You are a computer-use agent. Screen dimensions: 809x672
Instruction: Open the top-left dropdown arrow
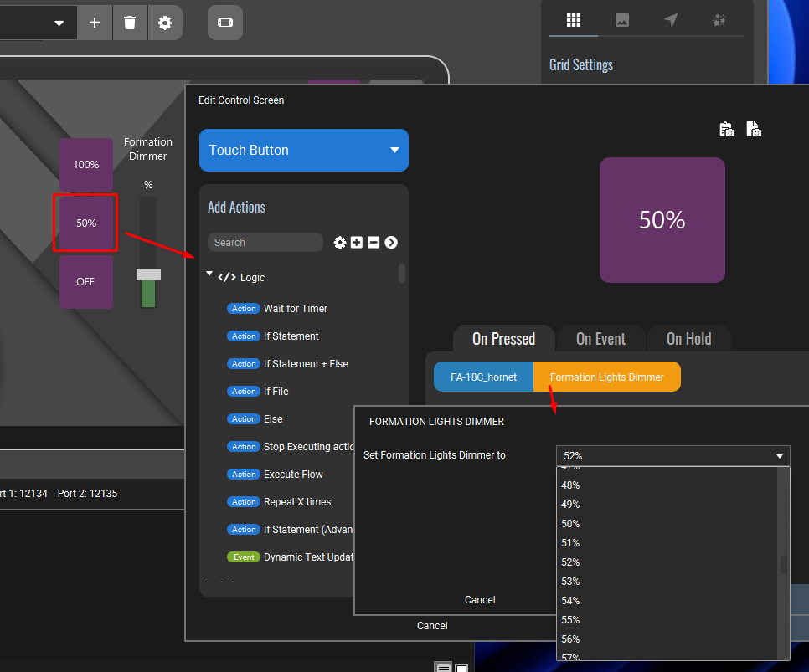59,23
